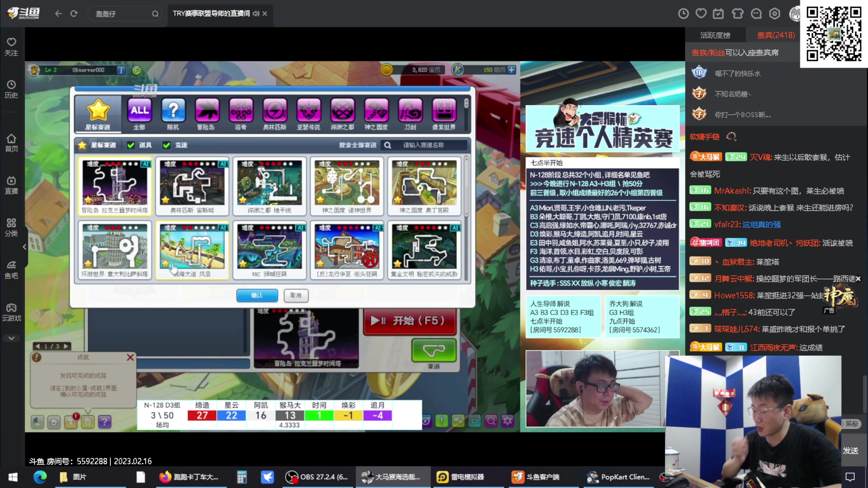Open the 冒险岛 theme category icon
This screenshot has width=868, height=488.
207,110
